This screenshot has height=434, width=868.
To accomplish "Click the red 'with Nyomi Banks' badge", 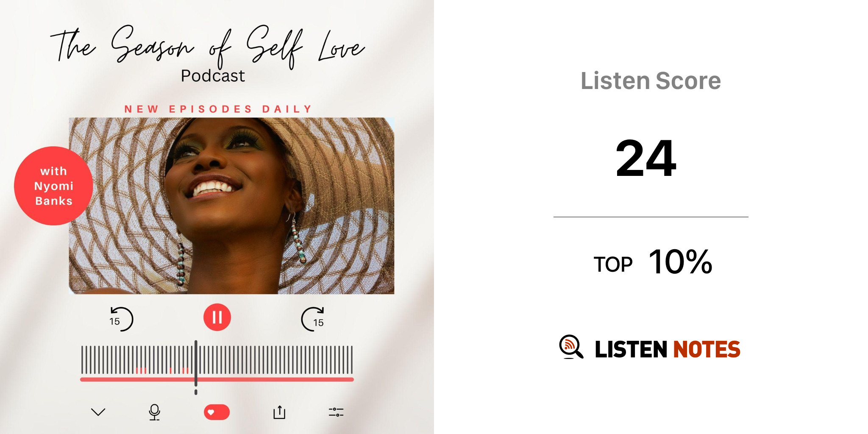I will coord(53,186).
